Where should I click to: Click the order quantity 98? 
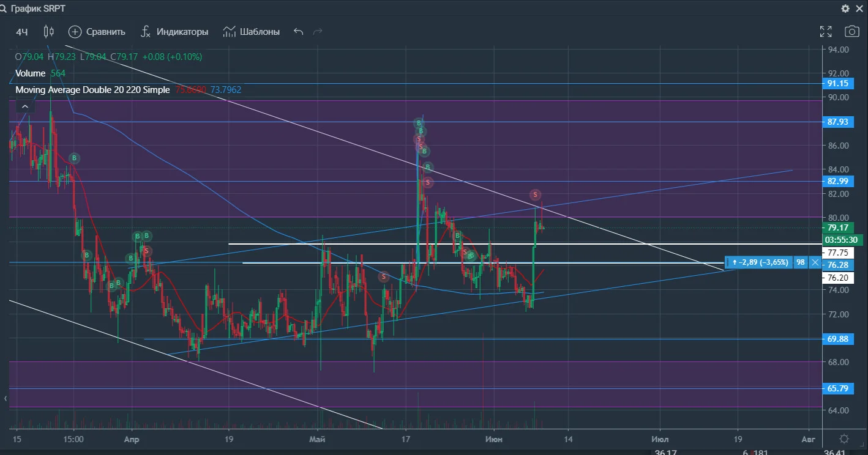(x=800, y=262)
